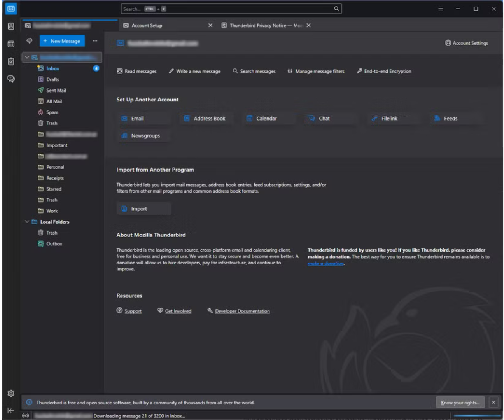Open the Address Book space icon
The height and width of the screenshot is (420, 504).
pyautogui.click(x=11, y=26)
